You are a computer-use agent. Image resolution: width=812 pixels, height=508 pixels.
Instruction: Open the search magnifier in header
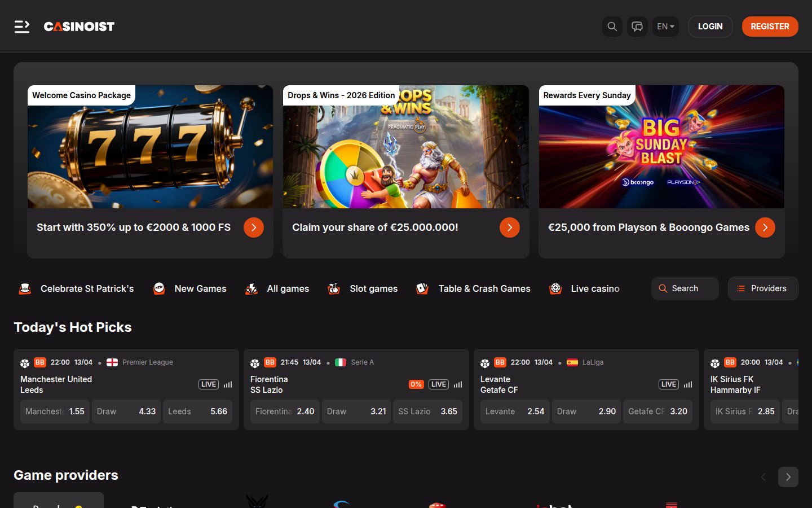tap(612, 27)
